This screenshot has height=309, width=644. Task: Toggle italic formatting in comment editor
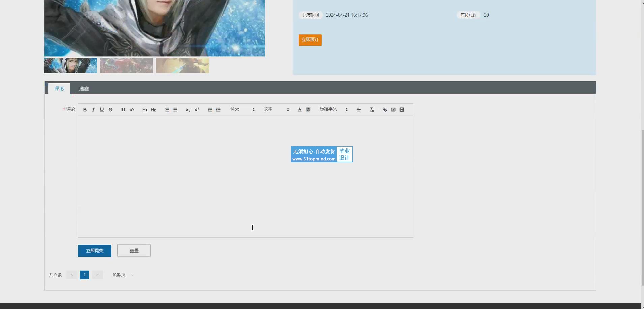[93, 110]
